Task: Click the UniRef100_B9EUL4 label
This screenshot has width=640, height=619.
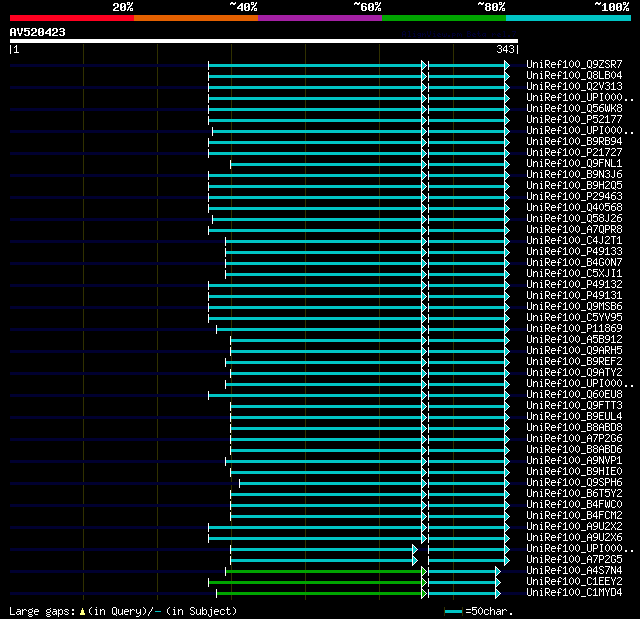Action: click(x=574, y=417)
